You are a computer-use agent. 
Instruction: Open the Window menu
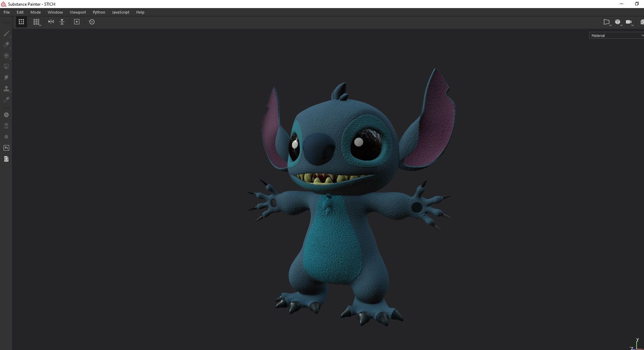tap(55, 12)
